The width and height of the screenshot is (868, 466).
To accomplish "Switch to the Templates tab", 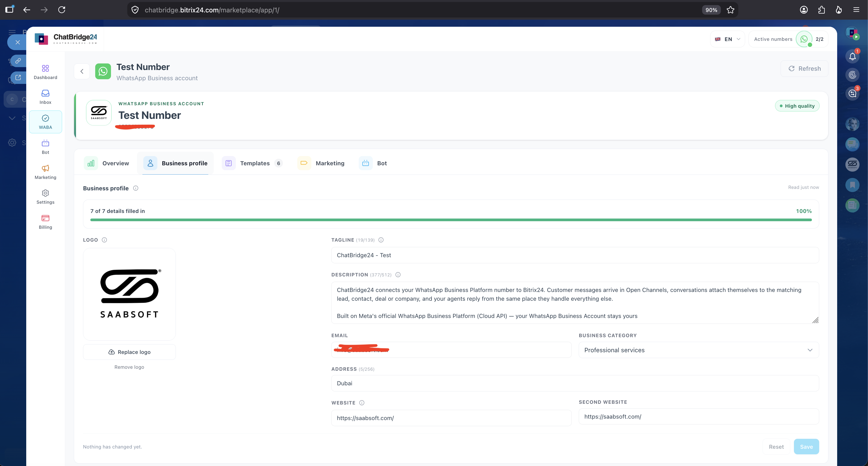I will pyautogui.click(x=252, y=163).
